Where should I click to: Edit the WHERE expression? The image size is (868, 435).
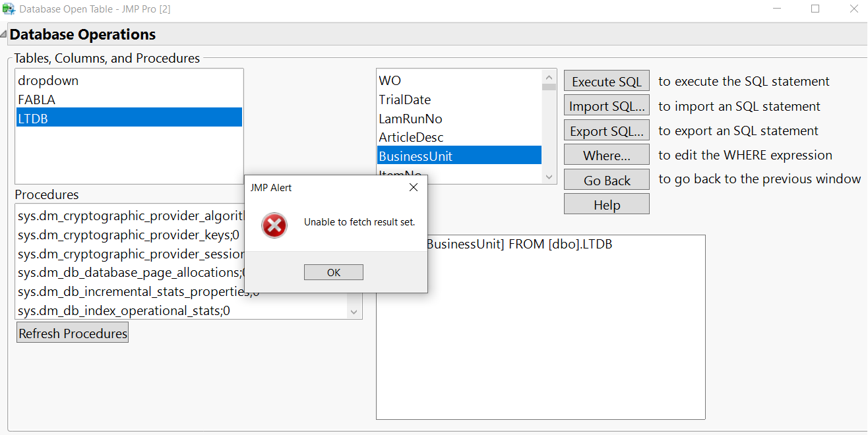[x=605, y=154]
